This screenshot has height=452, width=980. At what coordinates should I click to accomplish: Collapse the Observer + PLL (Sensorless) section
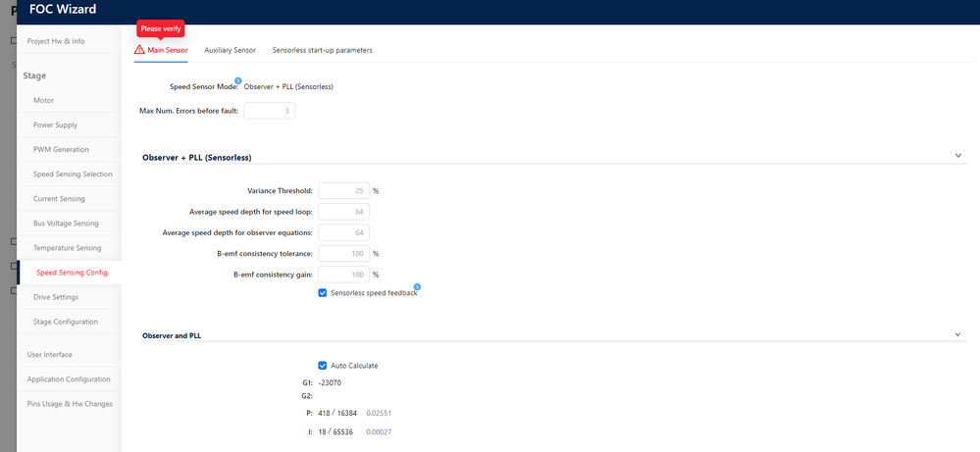coord(958,156)
